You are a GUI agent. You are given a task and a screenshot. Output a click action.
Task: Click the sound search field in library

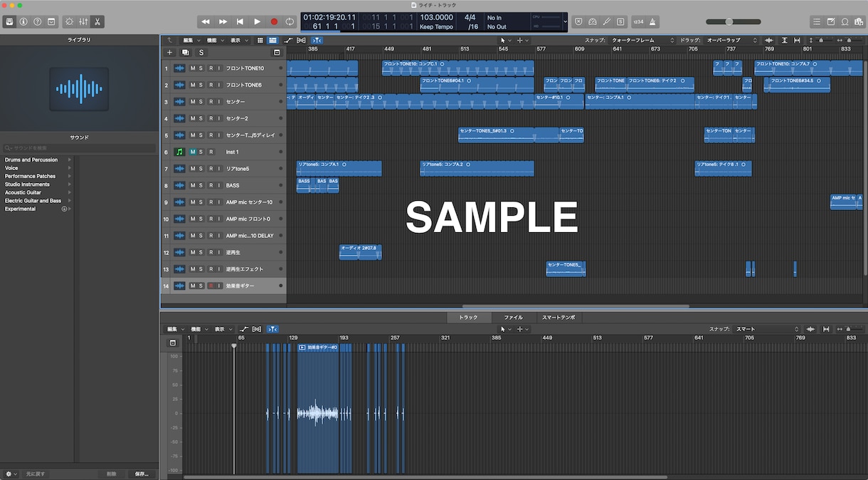[79, 148]
